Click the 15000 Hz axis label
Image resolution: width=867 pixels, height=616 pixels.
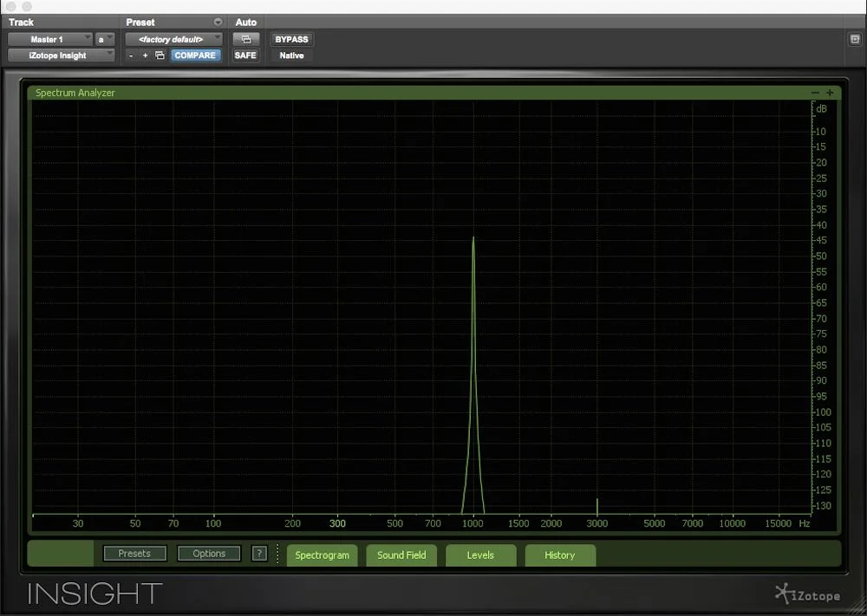point(778,523)
